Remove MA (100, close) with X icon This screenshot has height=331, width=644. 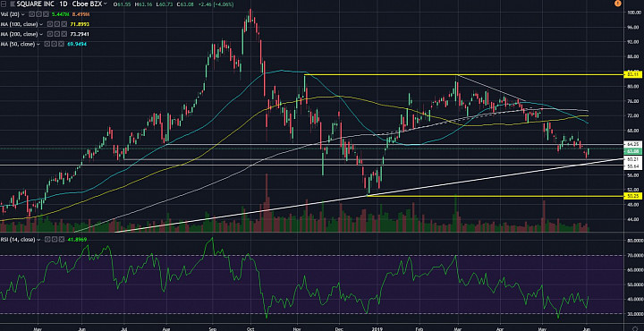[x=64, y=24]
